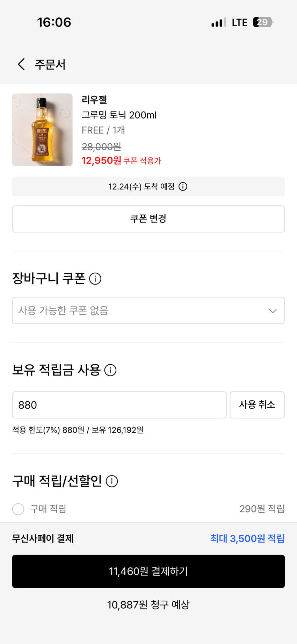Tap the 12.24(수) 도착 예정 banner

coord(142,186)
